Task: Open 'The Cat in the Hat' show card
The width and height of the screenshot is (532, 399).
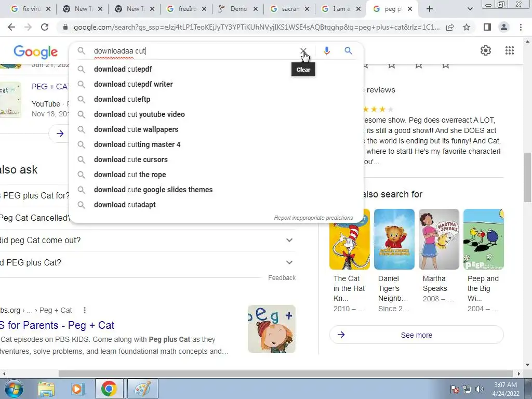Action: pyautogui.click(x=350, y=261)
